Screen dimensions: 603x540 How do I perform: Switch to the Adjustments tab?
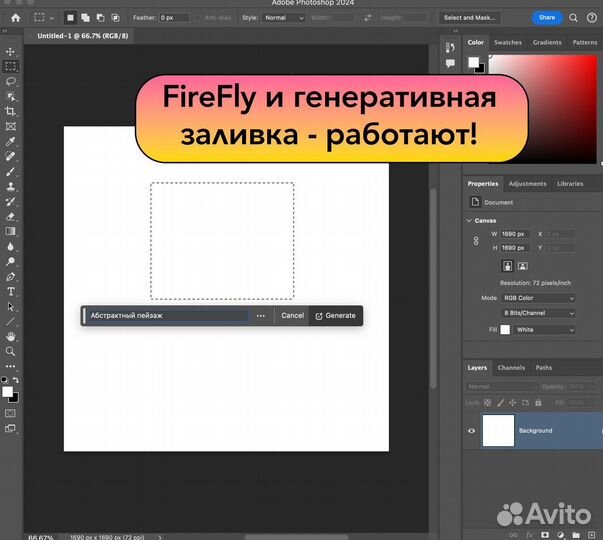tap(527, 184)
